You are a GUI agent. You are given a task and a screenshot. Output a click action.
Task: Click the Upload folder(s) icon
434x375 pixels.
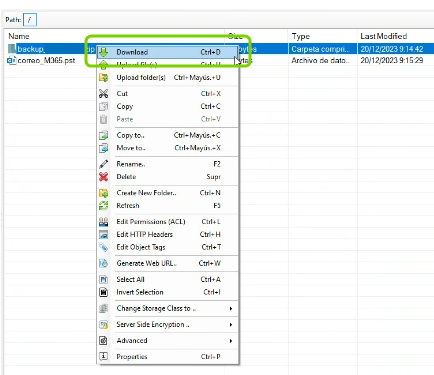tap(104, 78)
